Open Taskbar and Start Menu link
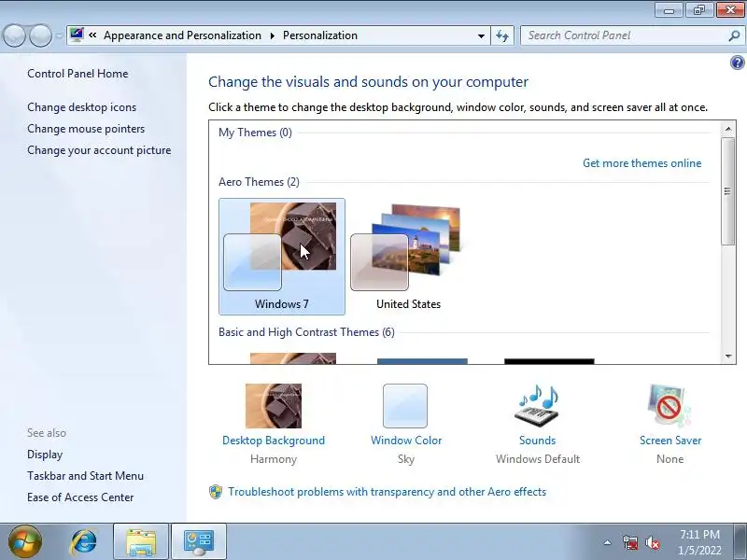 (85, 476)
